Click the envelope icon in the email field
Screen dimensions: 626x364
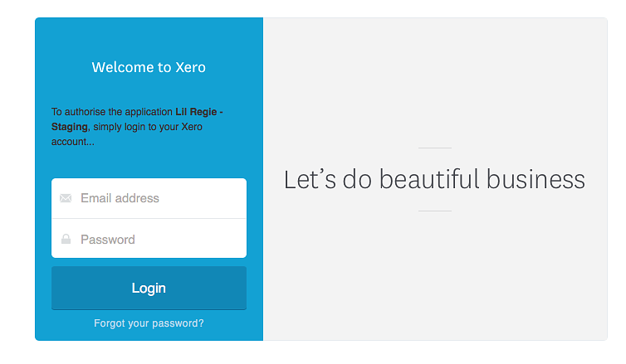[66, 198]
